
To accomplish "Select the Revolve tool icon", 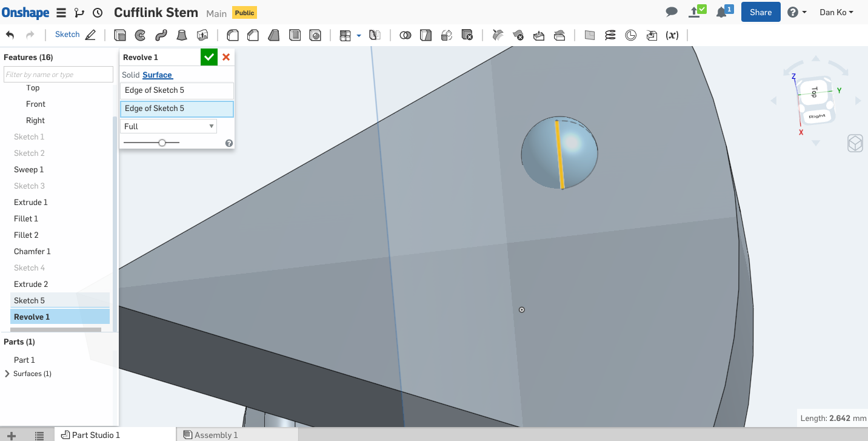I will click(x=140, y=35).
